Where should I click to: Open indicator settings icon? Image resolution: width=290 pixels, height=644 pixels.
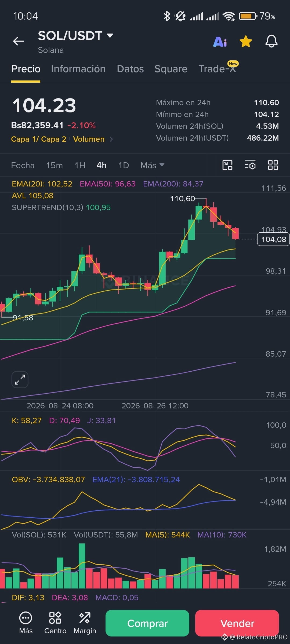pyautogui.click(x=250, y=165)
